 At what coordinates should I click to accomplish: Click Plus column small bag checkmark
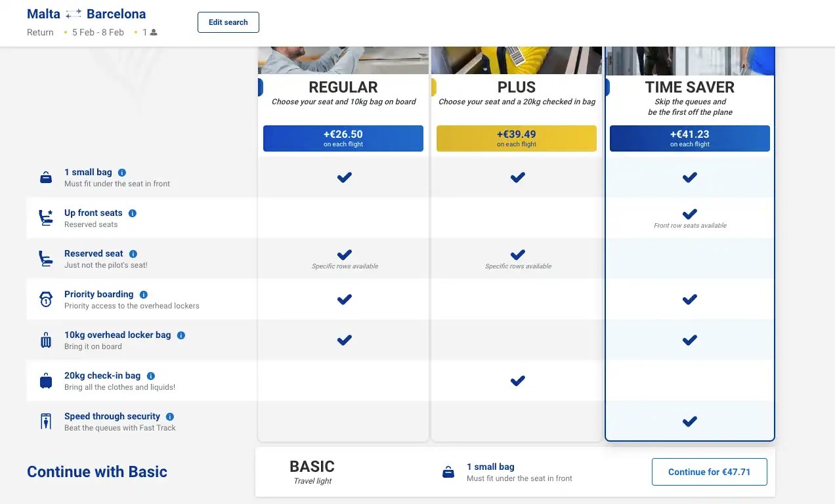pos(518,177)
